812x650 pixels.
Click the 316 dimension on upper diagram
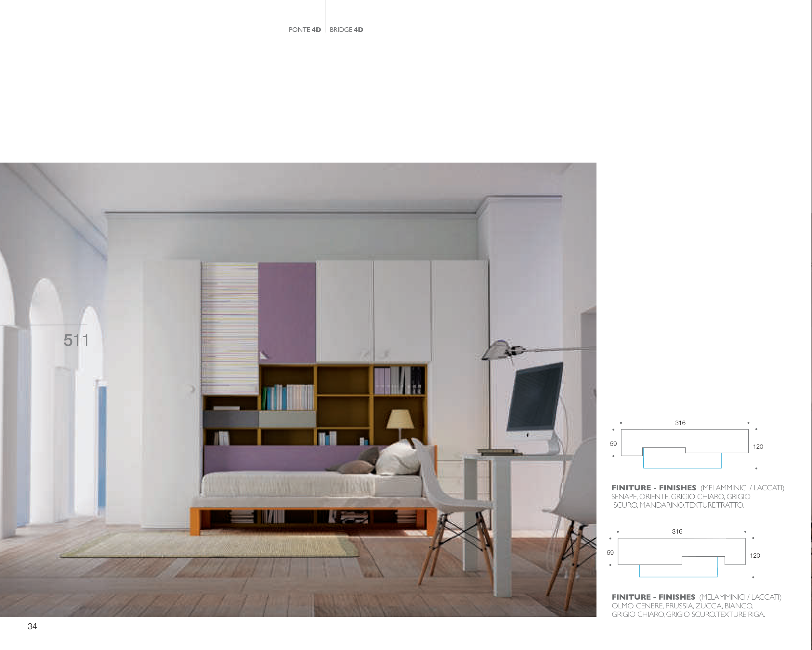[x=680, y=423]
